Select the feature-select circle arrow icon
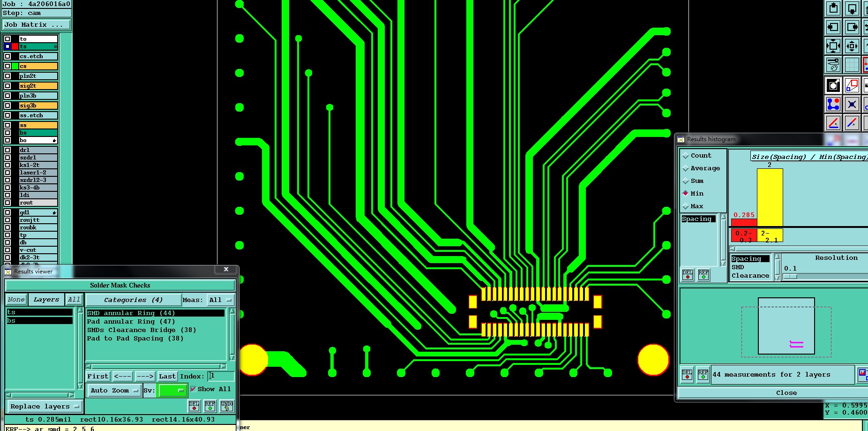The image size is (868, 431). tap(833, 85)
